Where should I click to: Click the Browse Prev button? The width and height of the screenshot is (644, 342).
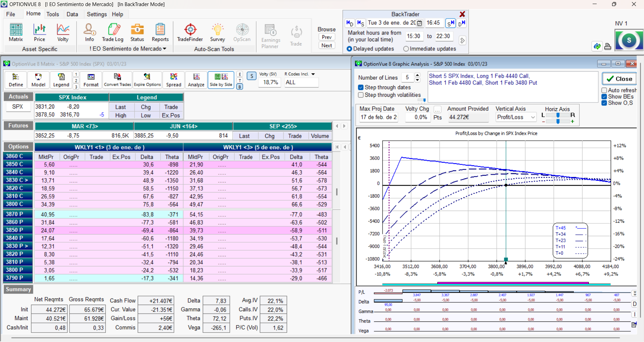(x=327, y=37)
